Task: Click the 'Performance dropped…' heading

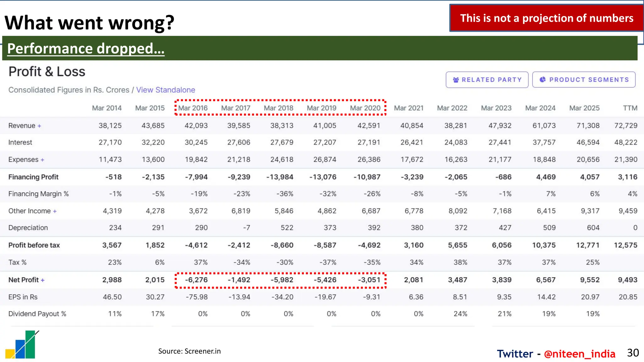Action: click(86, 48)
